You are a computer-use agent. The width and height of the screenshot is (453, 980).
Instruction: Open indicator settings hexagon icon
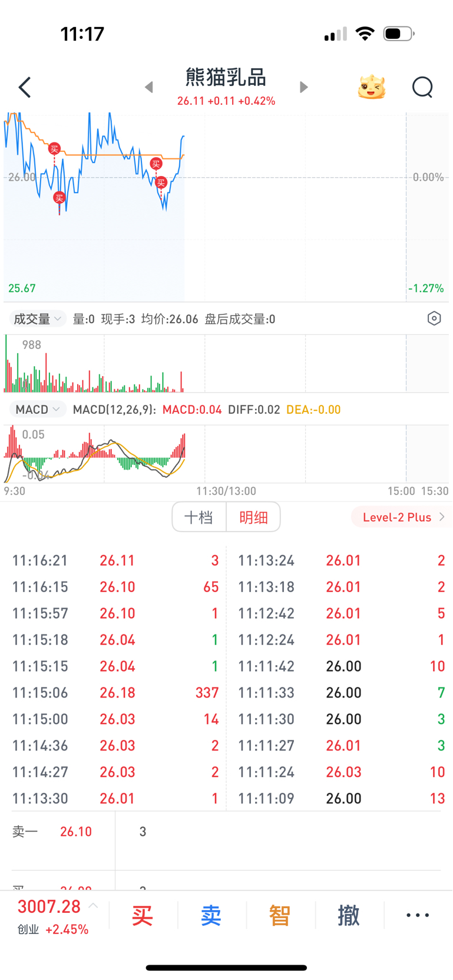coord(434,318)
